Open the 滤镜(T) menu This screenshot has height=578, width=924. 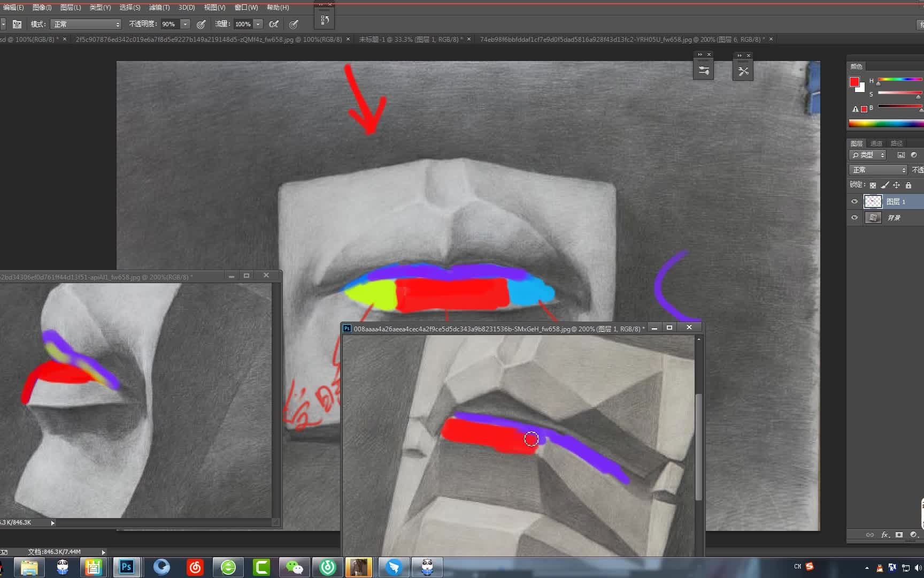(x=159, y=7)
